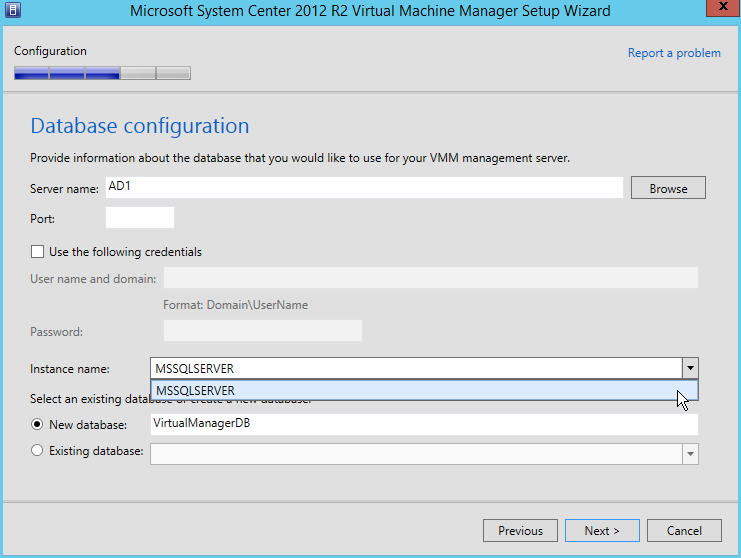Enable Use the following credentials checkbox
Image resolution: width=741 pixels, height=558 pixels.
tap(38, 252)
